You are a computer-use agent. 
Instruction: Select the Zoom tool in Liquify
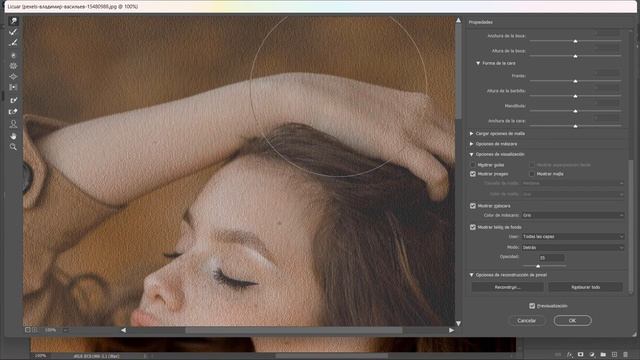pyautogui.click(x=13, y=147)
